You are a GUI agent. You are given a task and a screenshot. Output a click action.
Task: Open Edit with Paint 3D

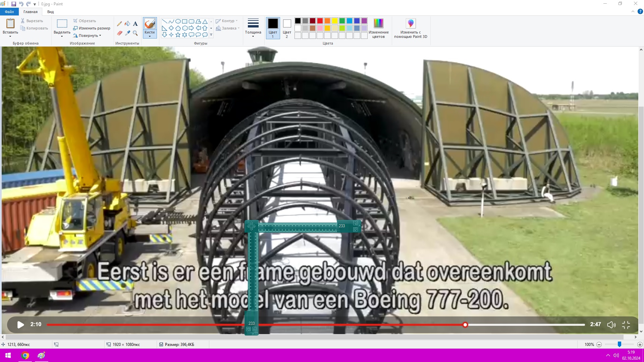coord(411,28)
